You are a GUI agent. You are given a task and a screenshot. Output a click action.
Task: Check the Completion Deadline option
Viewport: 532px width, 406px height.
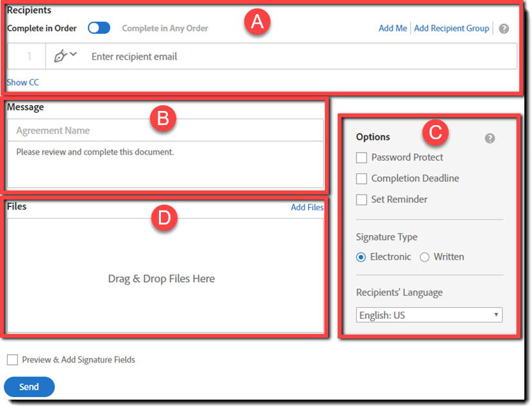[x=362, y=178]
